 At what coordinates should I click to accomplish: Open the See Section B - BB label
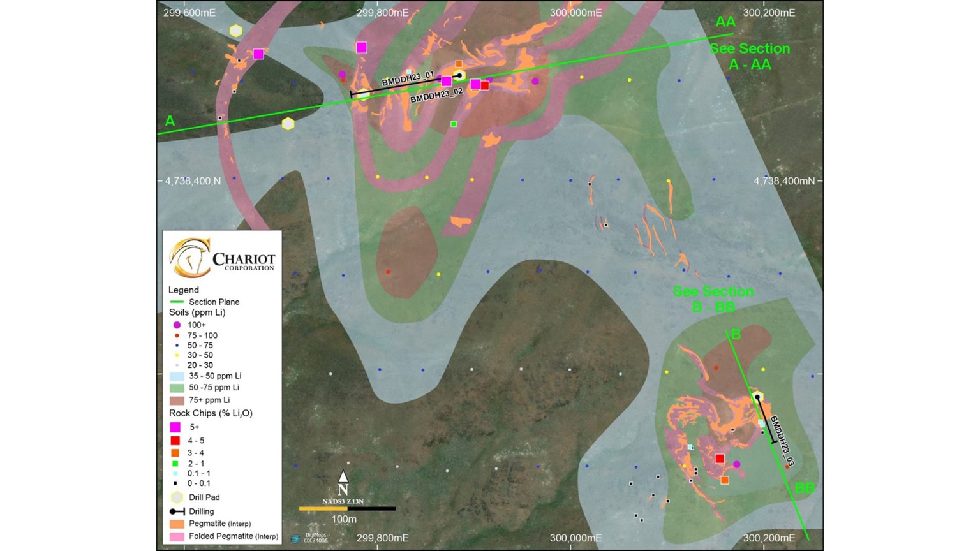pyautogui.click(x=713, y=299)
